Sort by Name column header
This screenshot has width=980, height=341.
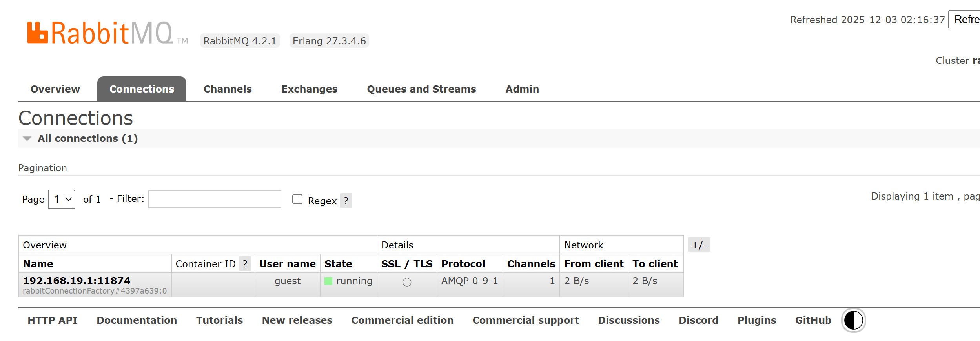coord(38,264)
